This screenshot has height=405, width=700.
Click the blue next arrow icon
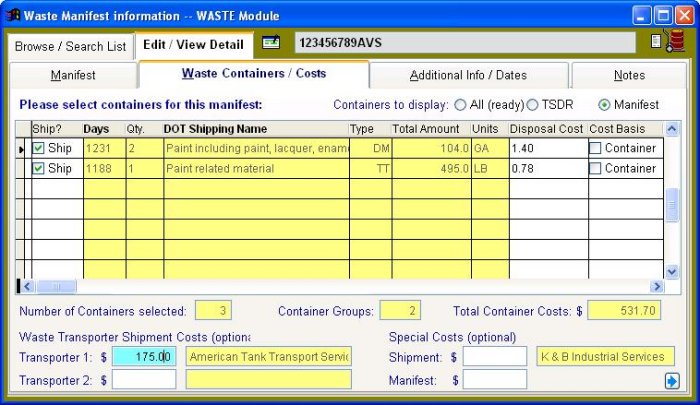(x=671, y=380)
